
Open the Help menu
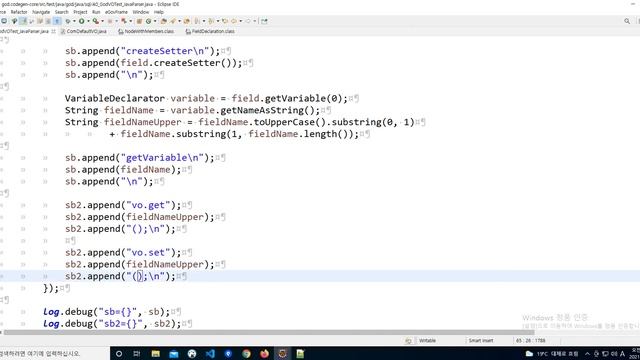159,12
